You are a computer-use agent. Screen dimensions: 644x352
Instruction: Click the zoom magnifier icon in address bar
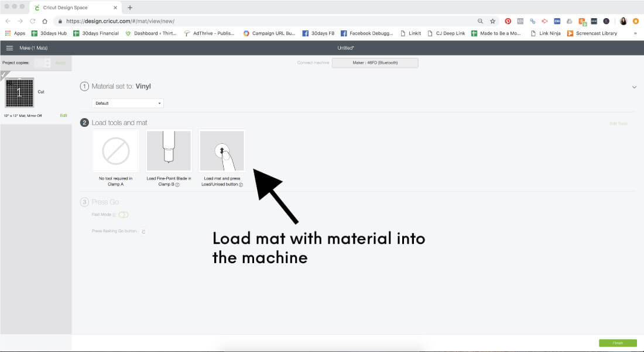click(480, 21)
